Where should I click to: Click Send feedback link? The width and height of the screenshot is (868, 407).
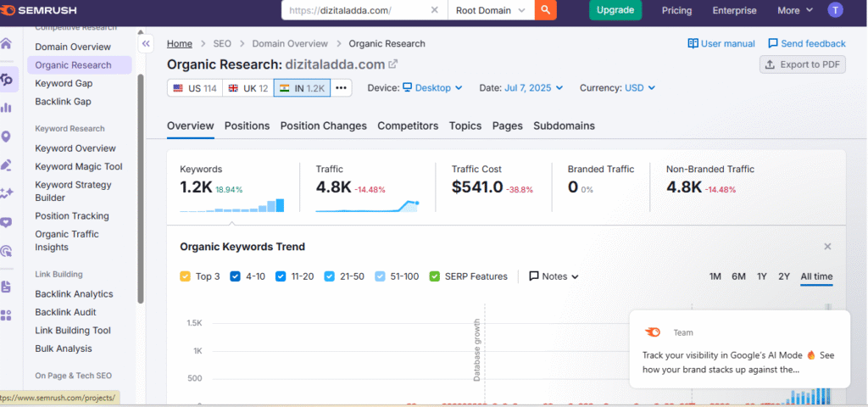807,44
